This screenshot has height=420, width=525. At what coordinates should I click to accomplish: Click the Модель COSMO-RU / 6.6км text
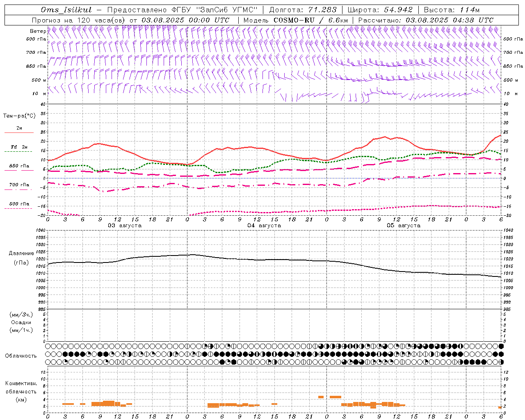(x=296, y=20)
